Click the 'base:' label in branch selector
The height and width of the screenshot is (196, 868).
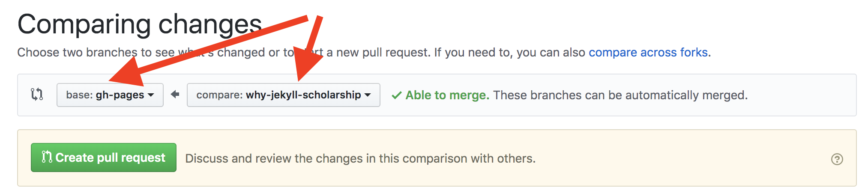click(79, 95)
